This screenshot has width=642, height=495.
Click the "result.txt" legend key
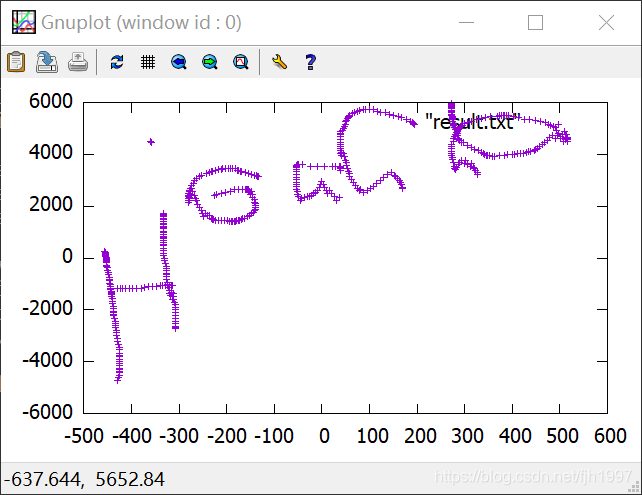(x=472, y=122)
